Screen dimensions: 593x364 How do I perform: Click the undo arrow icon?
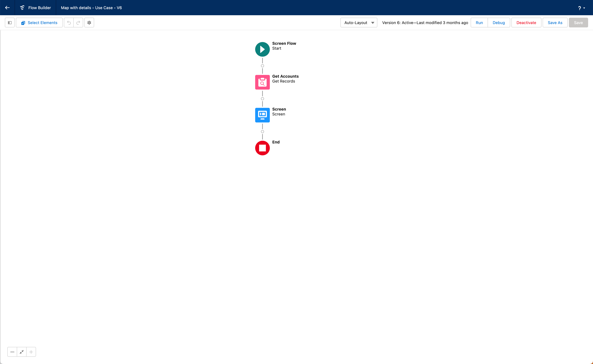point(69,23)
